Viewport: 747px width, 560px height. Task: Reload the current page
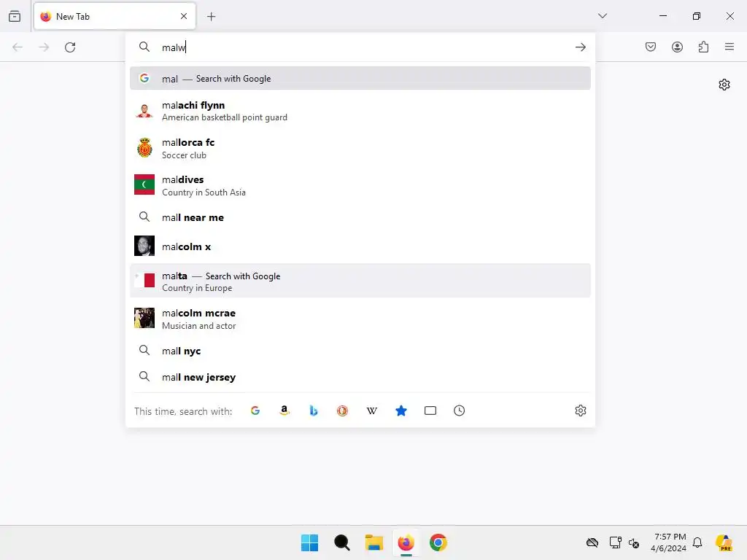[70, 47]
